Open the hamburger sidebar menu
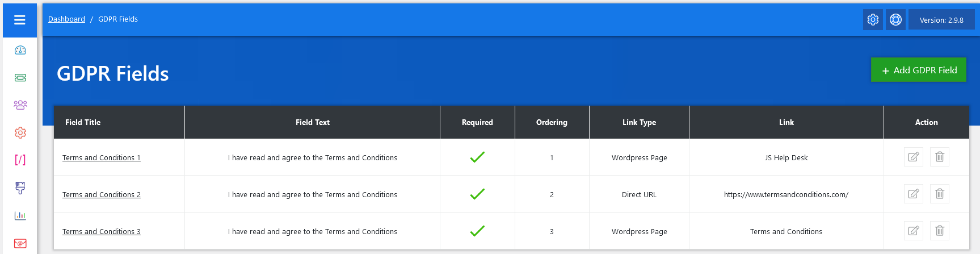Image resolution: width=980 pixels, height=254 pixels. point(20,20)
